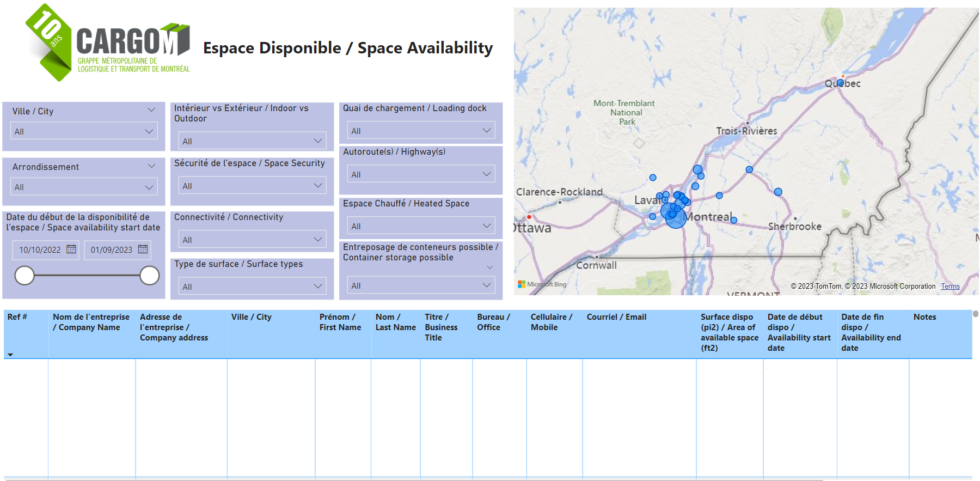This screenshot has width=980, height=481.
Task: Open the Surface types dropdown
Action: pyautogui.click(x=252, y=287)
